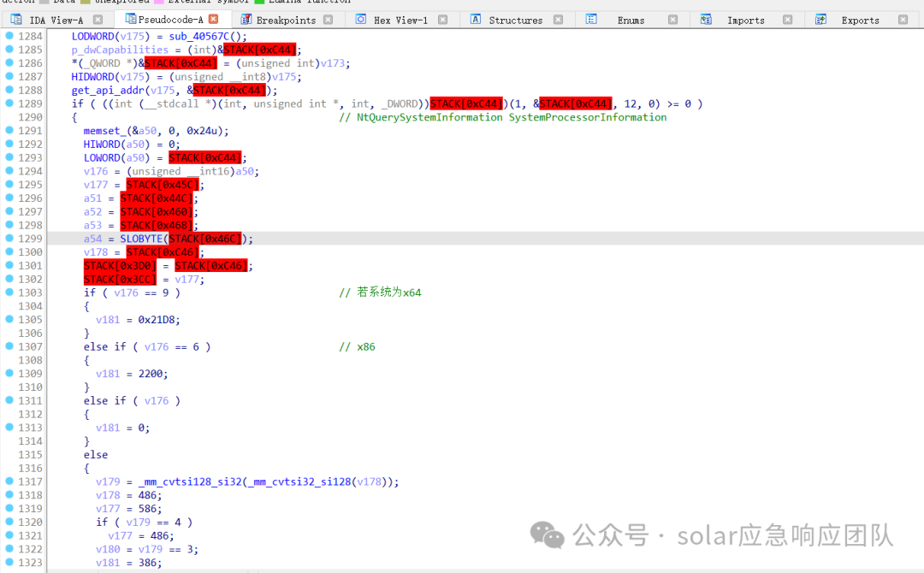This screenshot has width=924, height=573.
Task: Click the Breakpoints tab icon
Action: pyautogui.click(x=246, y=20)
